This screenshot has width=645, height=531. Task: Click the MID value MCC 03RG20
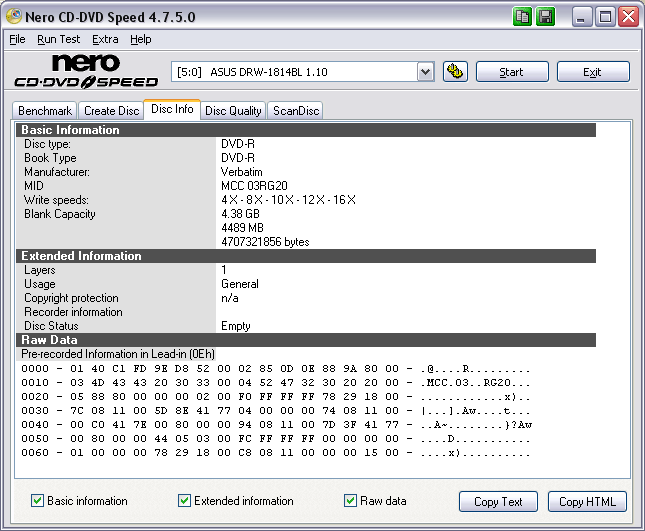click(254, 186)
